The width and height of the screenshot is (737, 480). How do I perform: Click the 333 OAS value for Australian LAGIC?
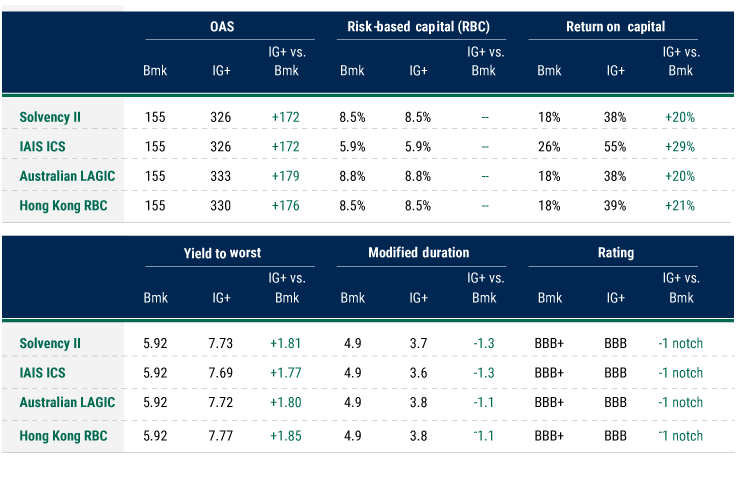pos(221,176)
